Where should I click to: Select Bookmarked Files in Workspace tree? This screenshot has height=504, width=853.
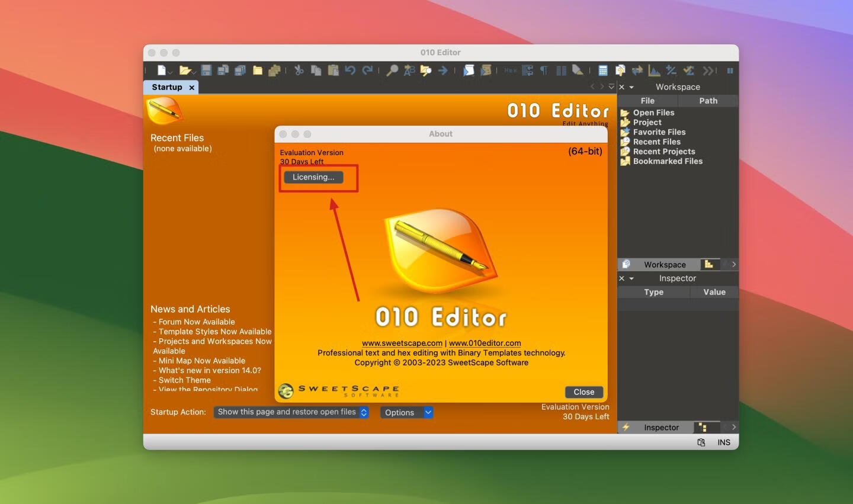(x=668, y=161)
